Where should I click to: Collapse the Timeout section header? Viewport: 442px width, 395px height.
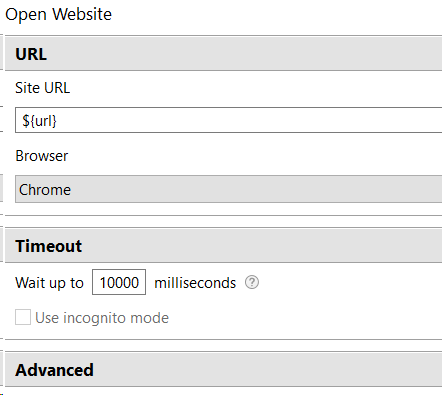[223, 245]
